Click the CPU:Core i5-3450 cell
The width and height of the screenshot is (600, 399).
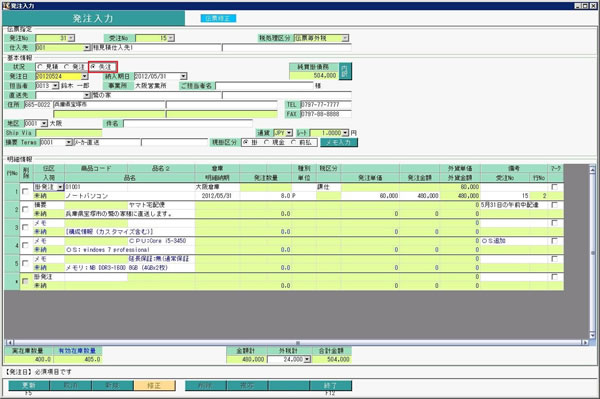point(161,241)
